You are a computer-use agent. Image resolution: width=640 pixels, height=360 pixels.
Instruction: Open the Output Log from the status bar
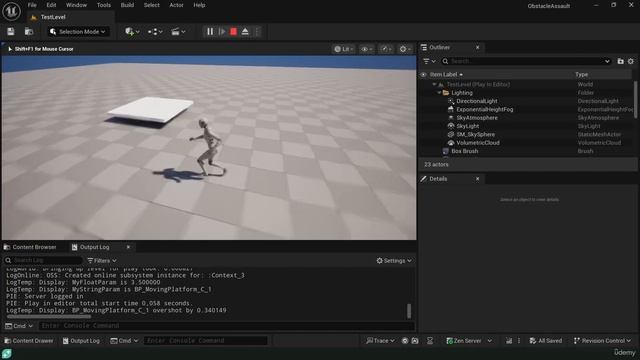(81, 341)
